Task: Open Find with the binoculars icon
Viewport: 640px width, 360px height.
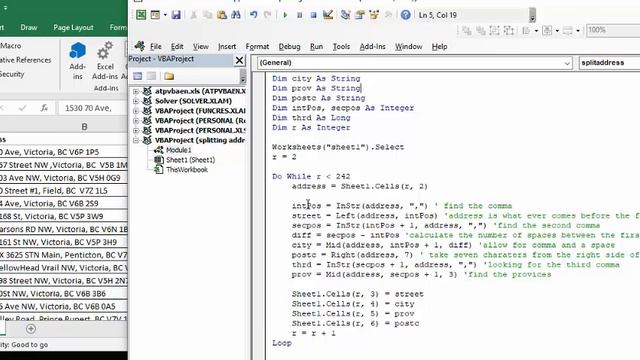Action: pos(236,15)
